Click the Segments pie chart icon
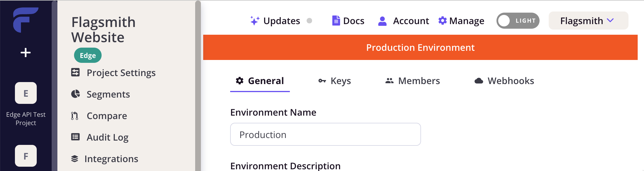 point(75,94)
